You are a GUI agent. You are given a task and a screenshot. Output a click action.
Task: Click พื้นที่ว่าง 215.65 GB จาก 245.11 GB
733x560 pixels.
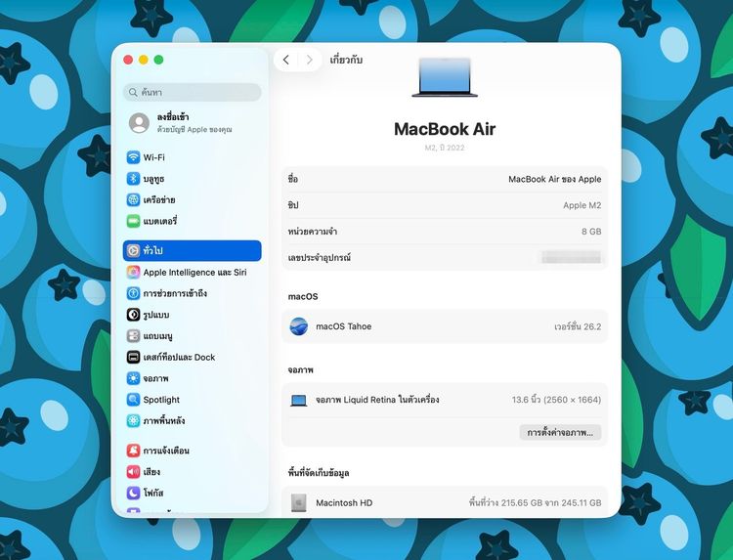535,503
